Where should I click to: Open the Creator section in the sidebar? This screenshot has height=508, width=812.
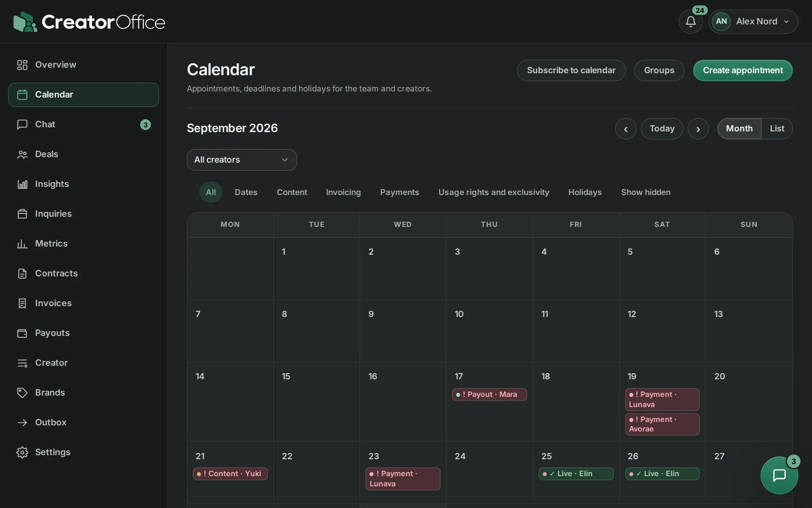84,363
